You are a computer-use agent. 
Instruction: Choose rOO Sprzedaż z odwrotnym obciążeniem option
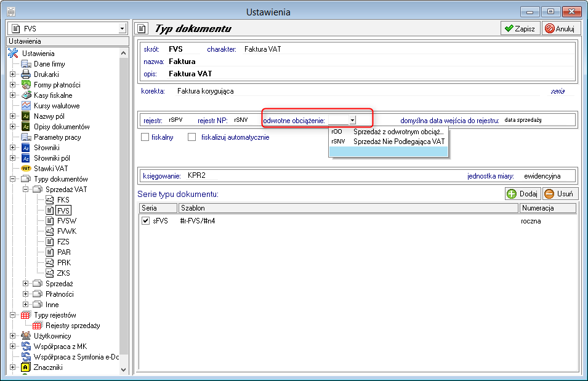[x=388, y=132]
